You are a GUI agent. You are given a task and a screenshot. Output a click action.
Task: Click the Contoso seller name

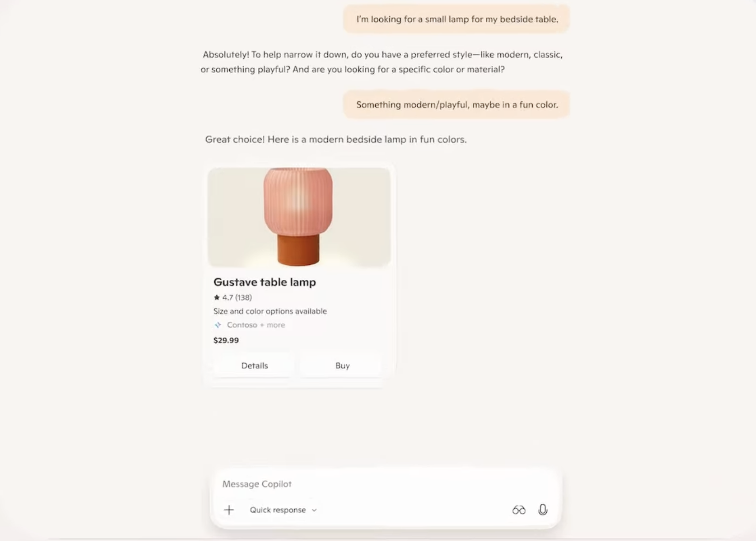coord(242,325)
